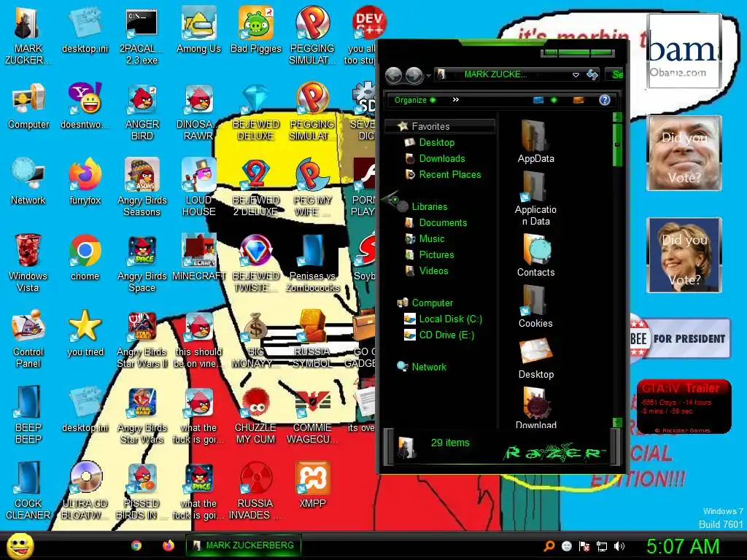Screen dimensions: 747x560
Task: Click the address bar refresh icon
Action: click(592, 74)
